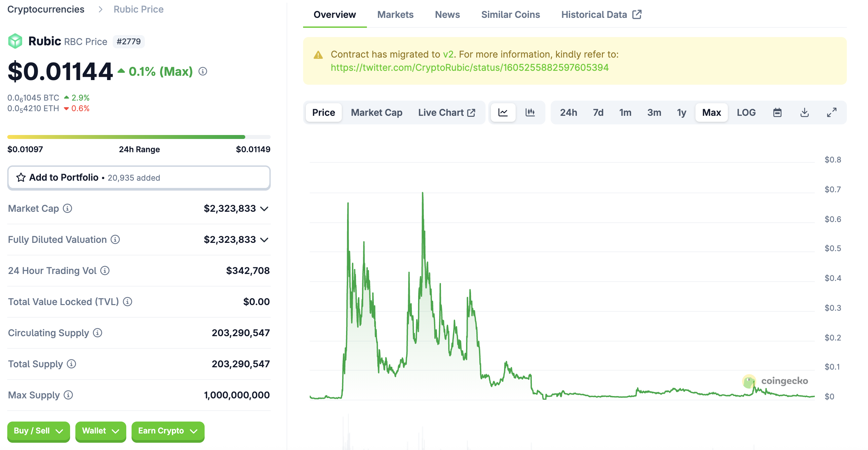Click the Rubic coin logo icon
The image size is (868, 450).
tap(15, 41)
